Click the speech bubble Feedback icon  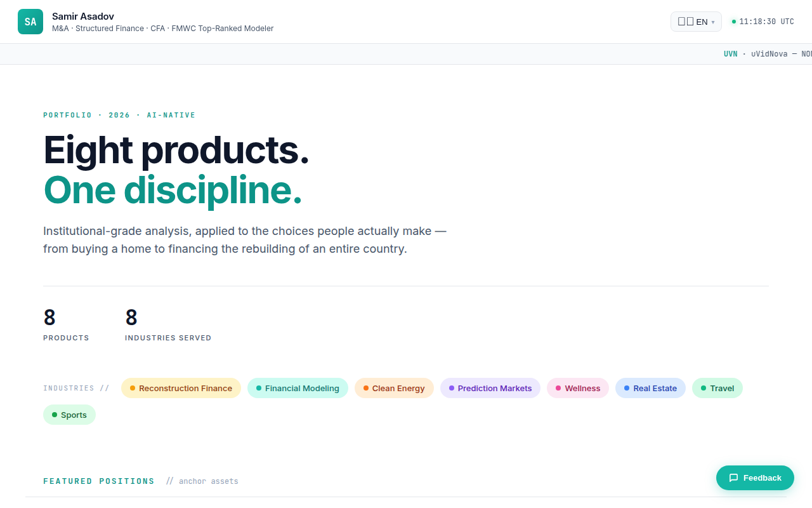tap(733, 478)
